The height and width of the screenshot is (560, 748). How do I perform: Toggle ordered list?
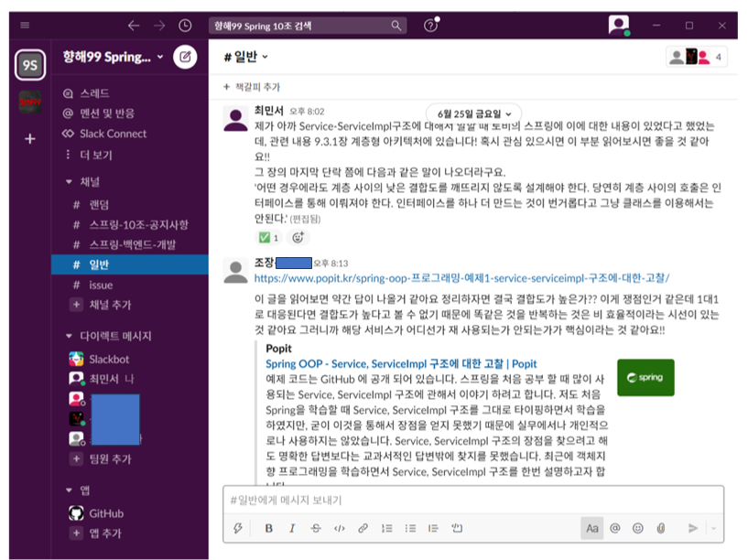(x=387, y=528)
